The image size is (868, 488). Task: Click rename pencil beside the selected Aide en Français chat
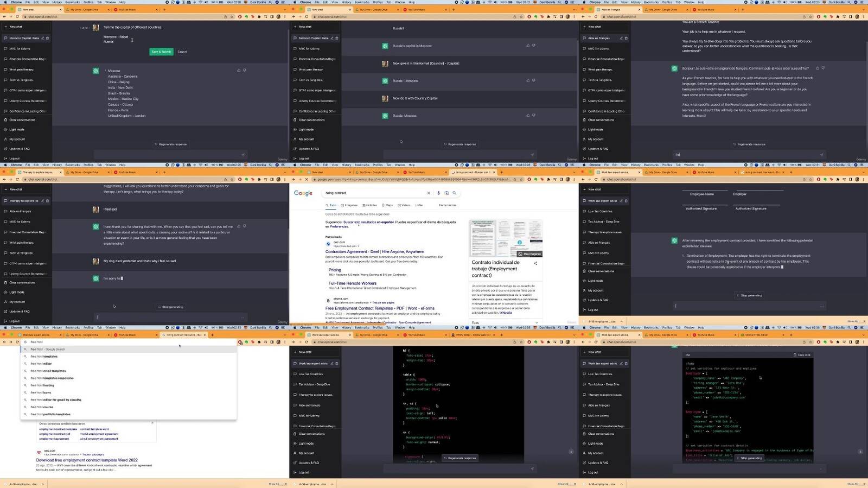click(622, 38)
